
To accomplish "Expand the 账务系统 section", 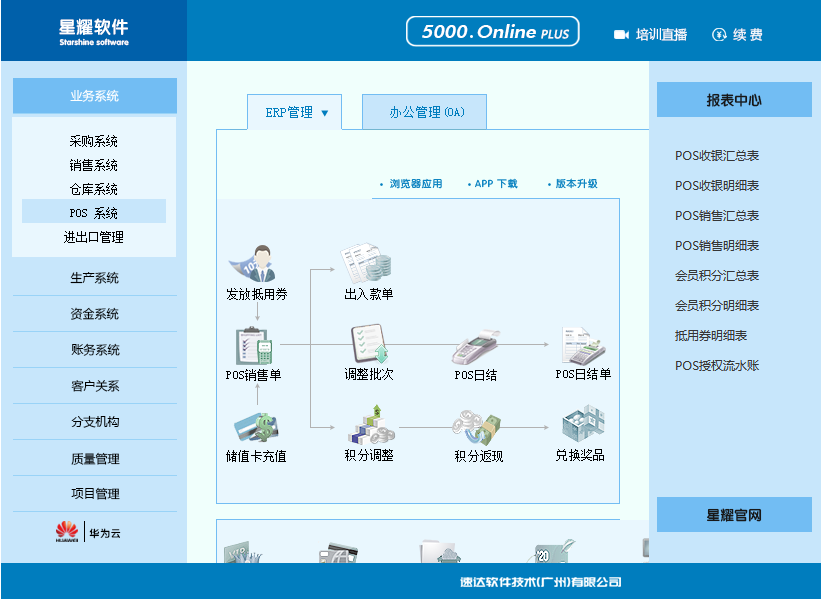I will (95, 350).
